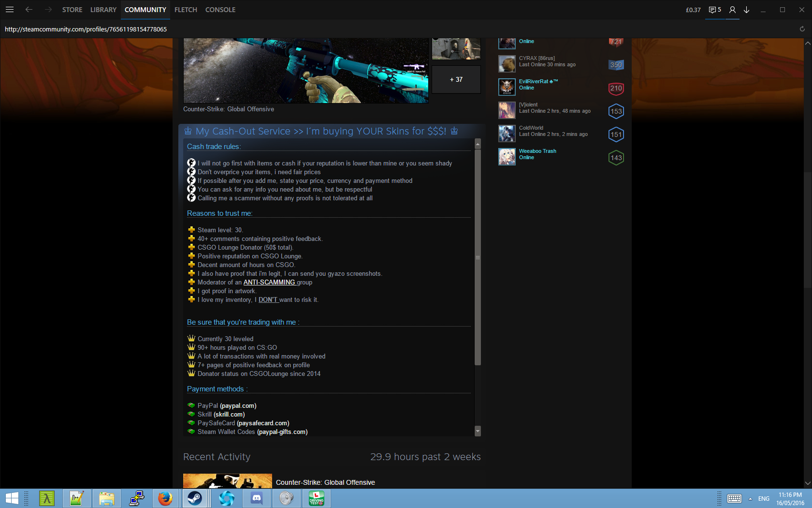Open the LIBRARY tab
Screen dimensions: 812x508
click(103, 10)
